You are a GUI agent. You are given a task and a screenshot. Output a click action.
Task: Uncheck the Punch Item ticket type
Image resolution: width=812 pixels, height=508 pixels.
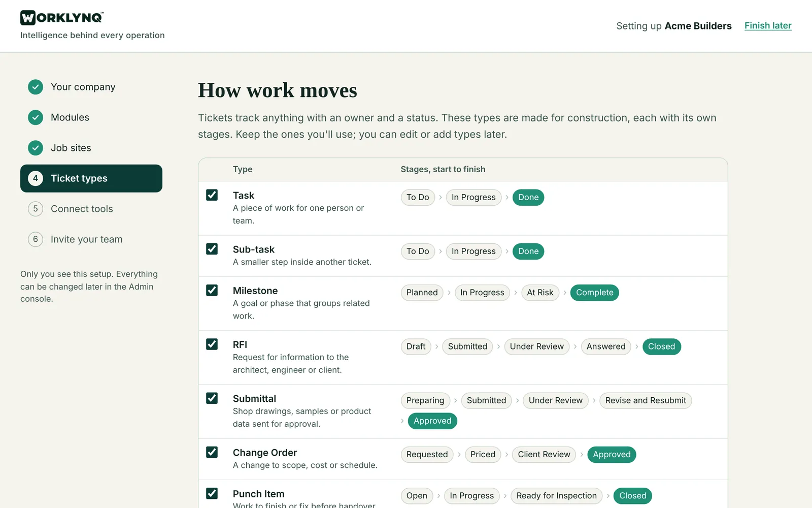(x=212, y=493)
